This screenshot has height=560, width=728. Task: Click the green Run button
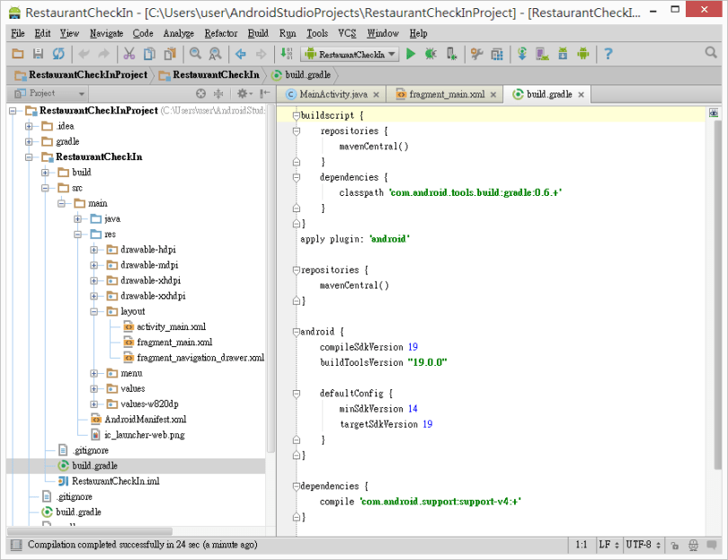point(411,55)
